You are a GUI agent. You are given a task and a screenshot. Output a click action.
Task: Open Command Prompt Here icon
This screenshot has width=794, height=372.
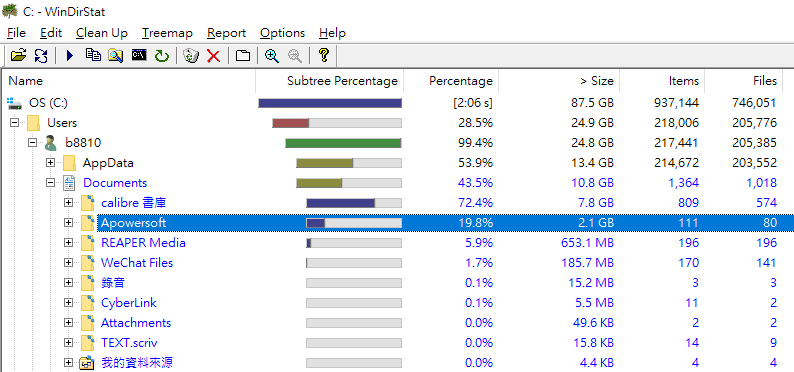point(139,55)
